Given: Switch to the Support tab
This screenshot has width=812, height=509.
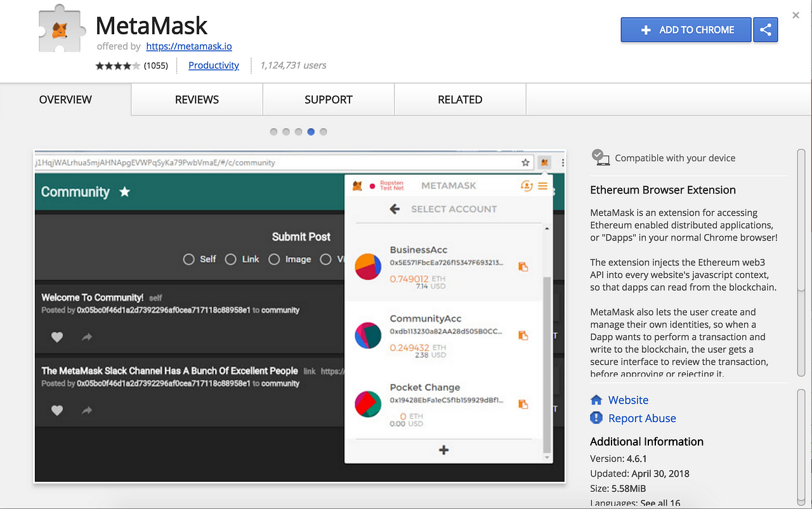Looking at the screenshot, I should pyautogui.click(x=329, y=100).
